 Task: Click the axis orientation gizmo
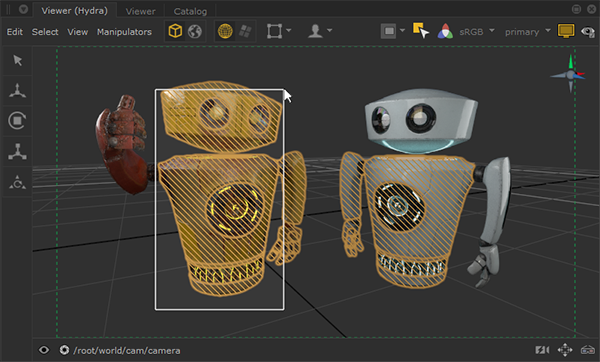point(570,74)
